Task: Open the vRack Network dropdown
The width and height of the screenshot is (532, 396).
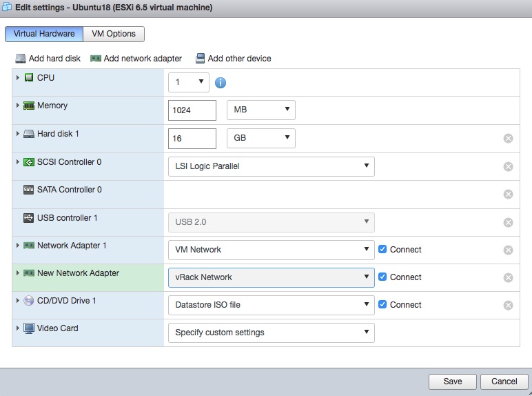Action: click(272, 277)
